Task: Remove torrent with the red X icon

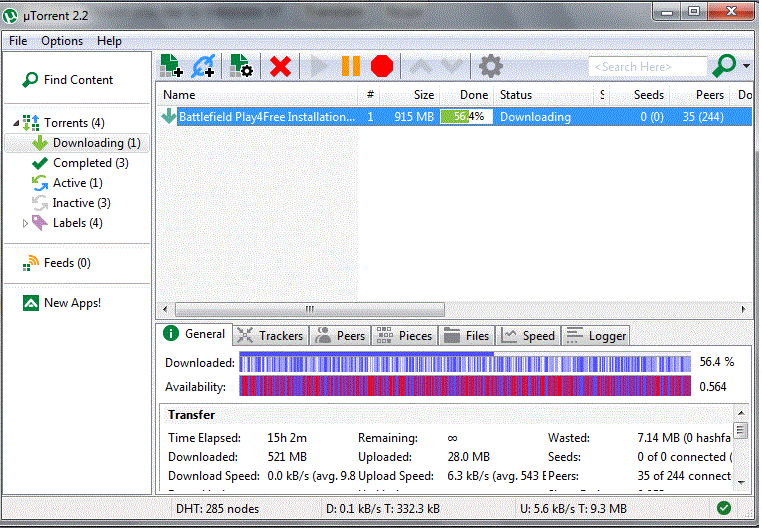Action: point(281,66)
